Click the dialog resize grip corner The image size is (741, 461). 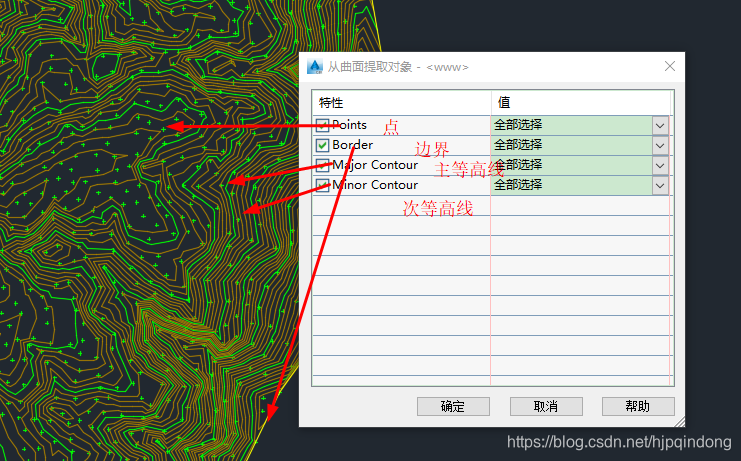coord(679,422)
